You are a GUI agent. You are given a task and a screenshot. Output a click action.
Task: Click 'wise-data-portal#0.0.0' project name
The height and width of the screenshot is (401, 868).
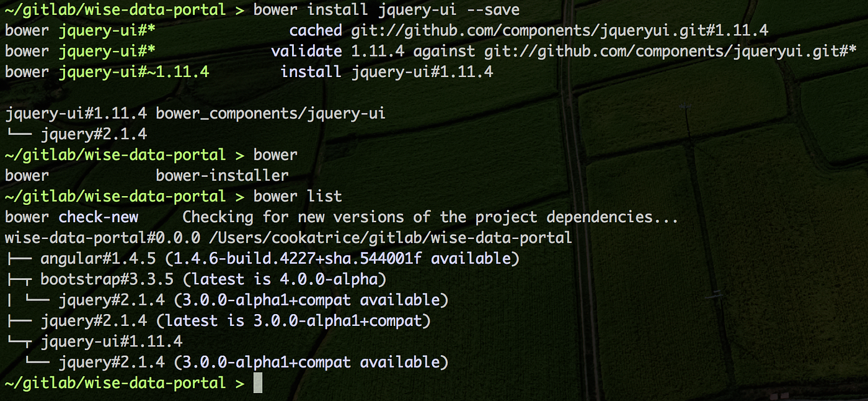pyautogui.click(x=102, y=238)
